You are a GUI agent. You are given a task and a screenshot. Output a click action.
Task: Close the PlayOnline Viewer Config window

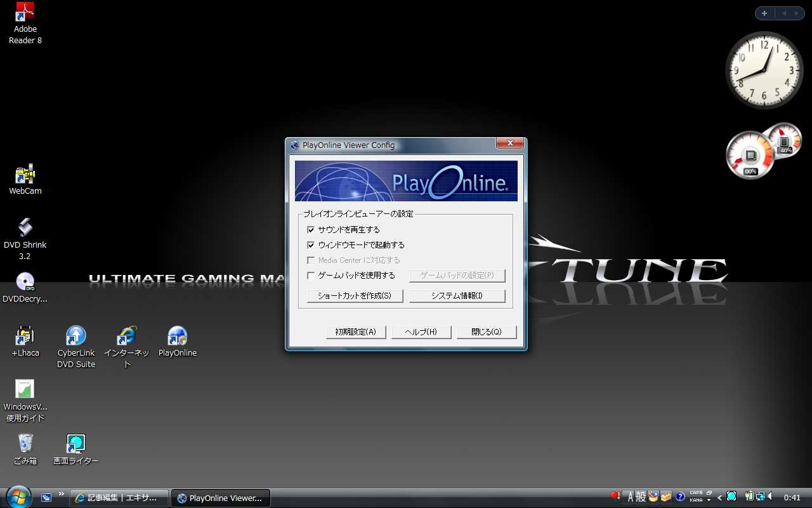click(x=509, y=144)
